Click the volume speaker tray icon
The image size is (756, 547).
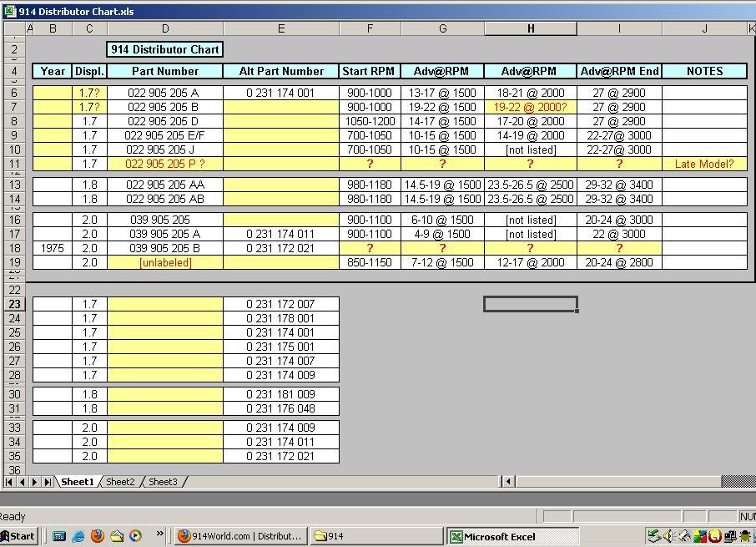click(x=668, y=536)
